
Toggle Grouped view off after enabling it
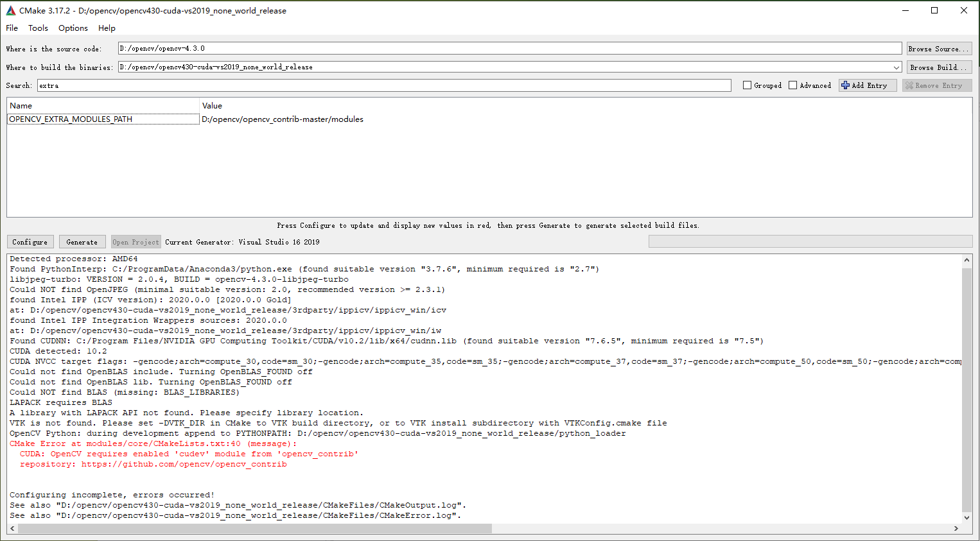tap(748, 85)
